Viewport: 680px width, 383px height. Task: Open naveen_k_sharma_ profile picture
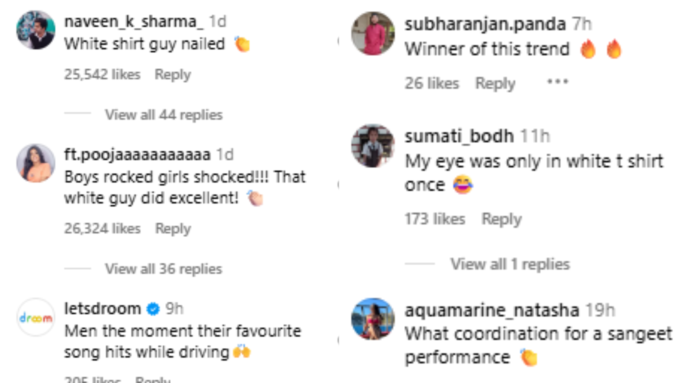36,30
